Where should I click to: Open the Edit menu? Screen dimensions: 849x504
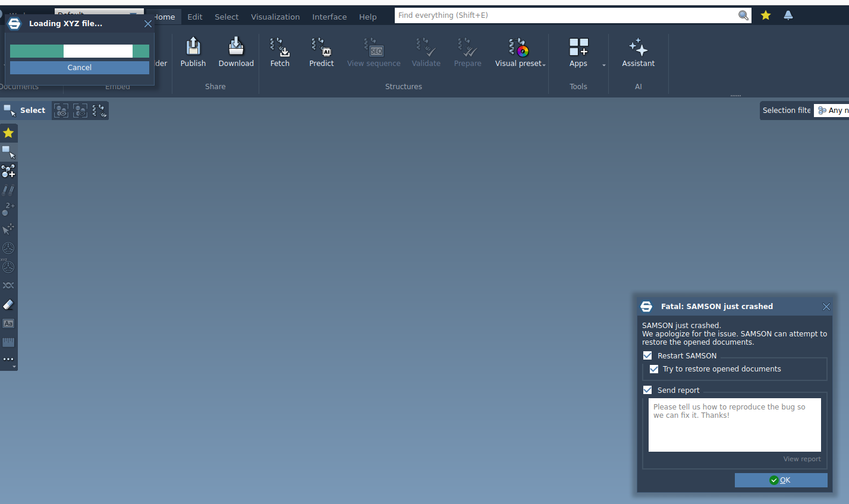(x=195, y=17)
